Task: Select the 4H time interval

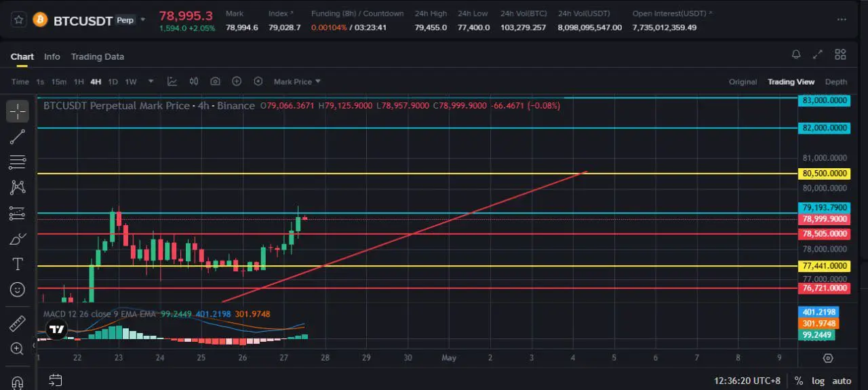Action: pyautogui.click(x=96, y=81)
